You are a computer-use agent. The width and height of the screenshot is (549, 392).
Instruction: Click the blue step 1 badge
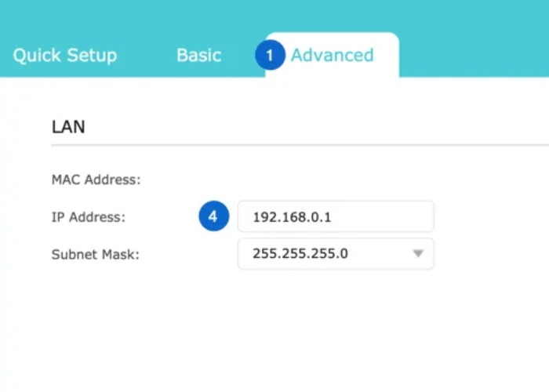click(x=270, y=56)
